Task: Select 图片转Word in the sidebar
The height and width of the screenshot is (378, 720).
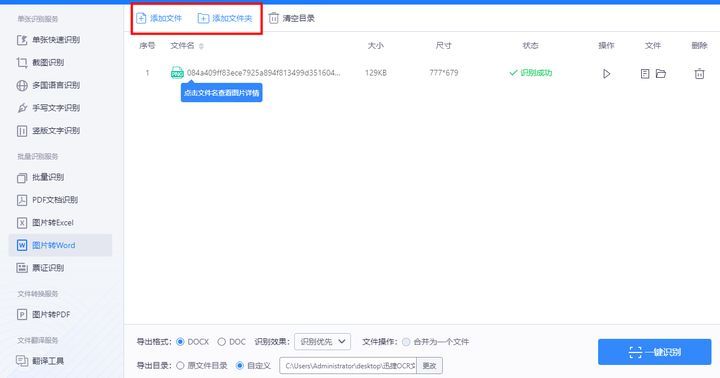Action: click(60, 245)
